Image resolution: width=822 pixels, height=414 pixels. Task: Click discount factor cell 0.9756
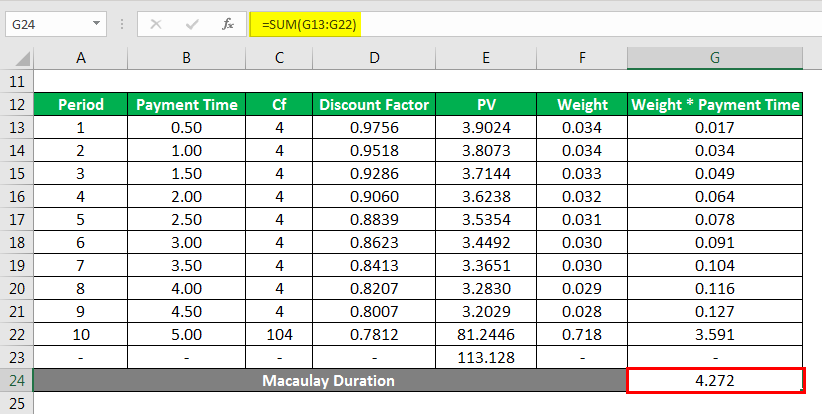(x=374, y=127)
